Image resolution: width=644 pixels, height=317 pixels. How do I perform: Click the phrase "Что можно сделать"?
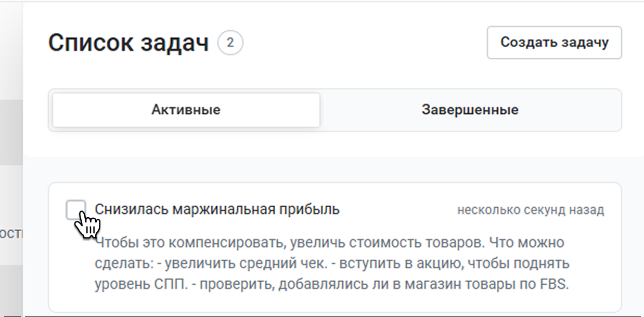click(x=514, y=243)
